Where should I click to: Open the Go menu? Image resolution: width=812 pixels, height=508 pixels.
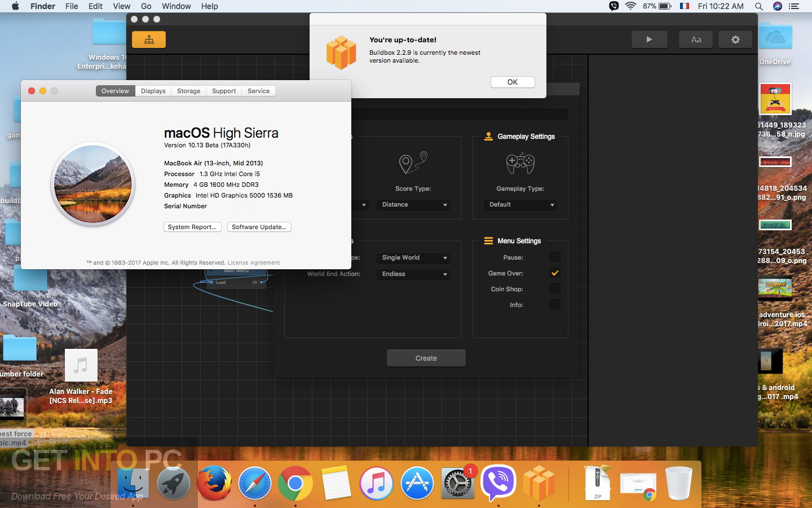tap(146, 6)
